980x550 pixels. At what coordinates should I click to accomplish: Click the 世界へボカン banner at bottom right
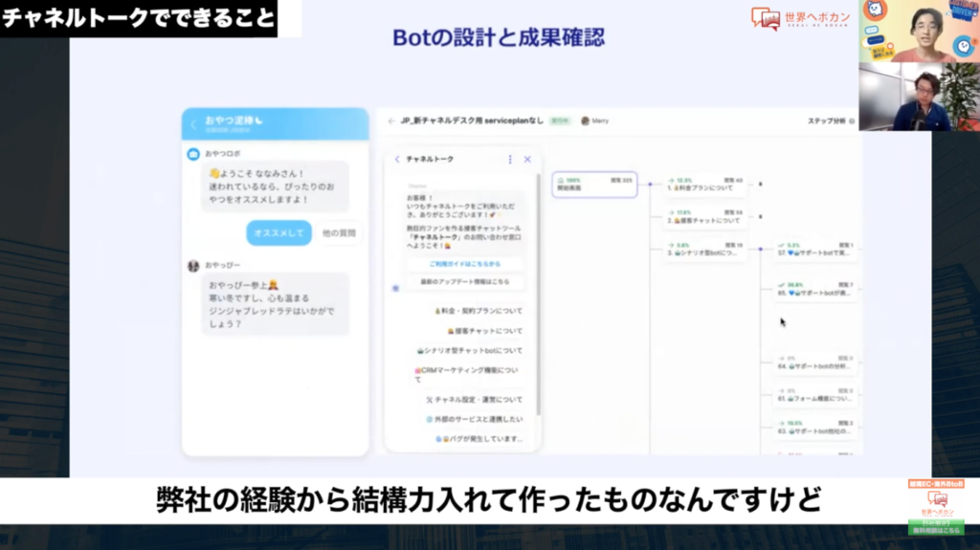[936, 507]
